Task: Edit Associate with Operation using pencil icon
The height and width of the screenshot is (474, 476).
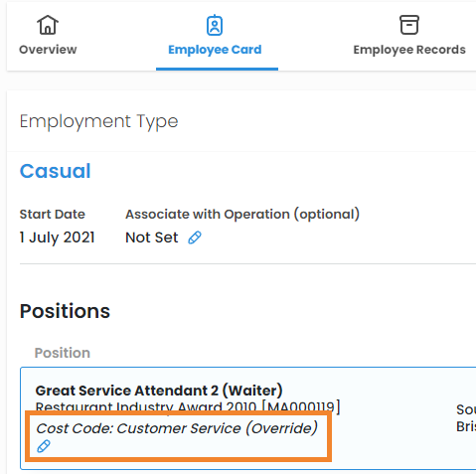Action: click(x=195, y=237)
